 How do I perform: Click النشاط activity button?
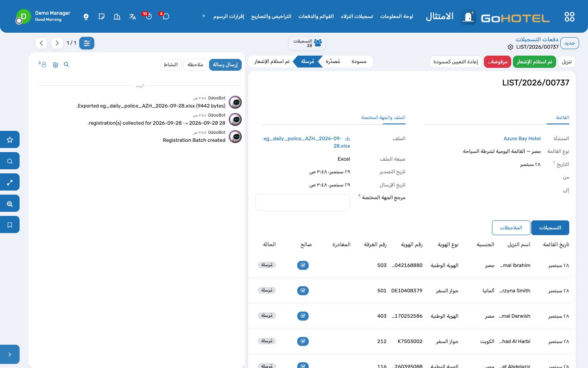171,65
